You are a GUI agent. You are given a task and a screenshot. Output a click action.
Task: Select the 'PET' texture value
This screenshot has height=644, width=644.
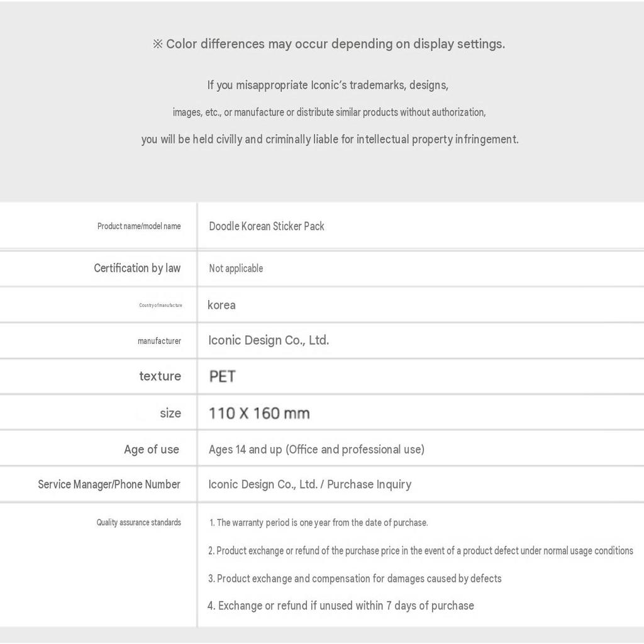click(x=222, y=376)
